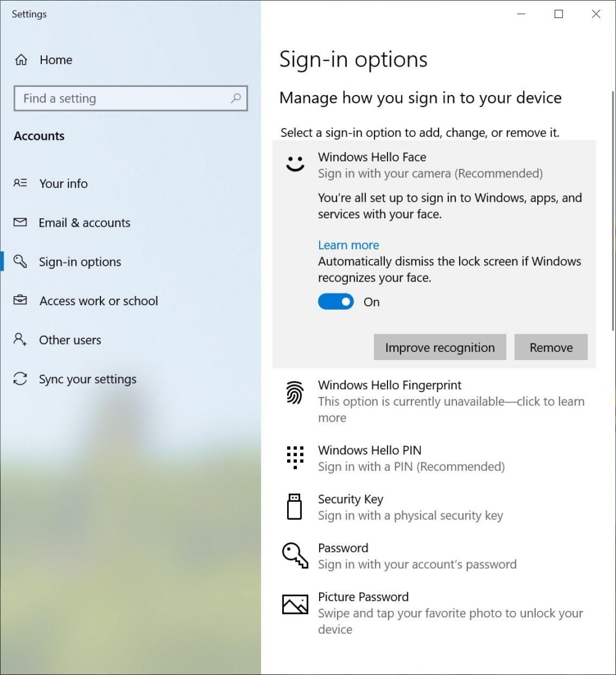The image size is (616, 675).
Task: Click 'Sign in with your camera (Recommended)' text
Action: pyautogui.click(x=430, y=173)
